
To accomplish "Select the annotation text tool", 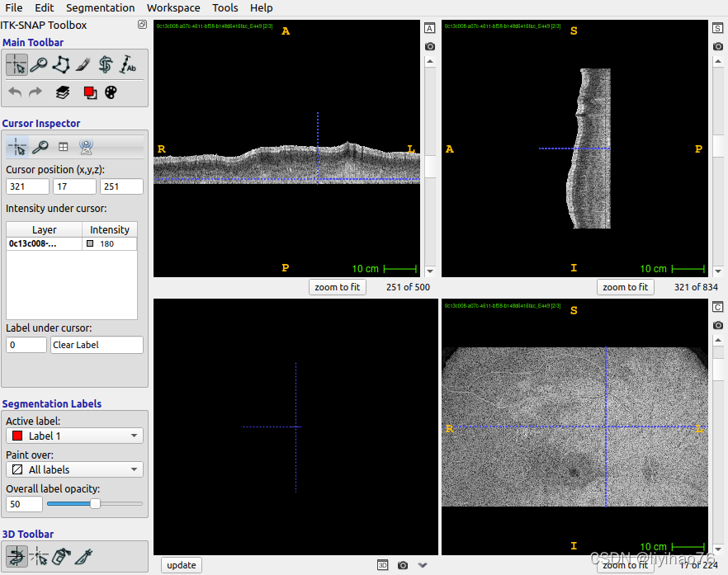I will tap(128, 64).
